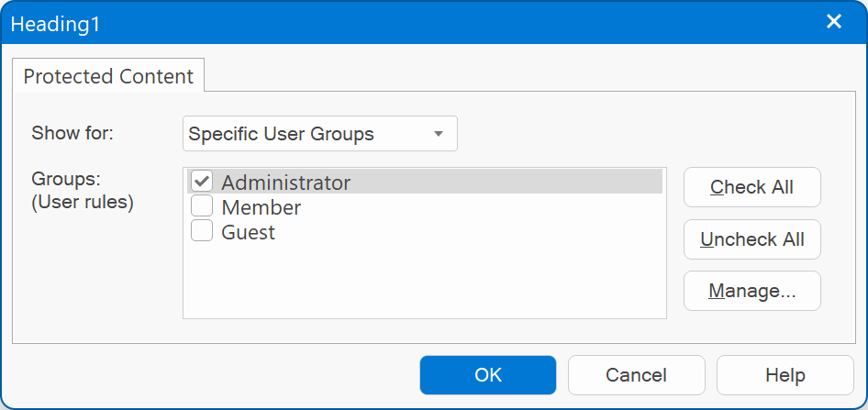This screenshot has height=410, width=868.
Task: Click the Uncheck All button
Action: (x=751, y=239)
